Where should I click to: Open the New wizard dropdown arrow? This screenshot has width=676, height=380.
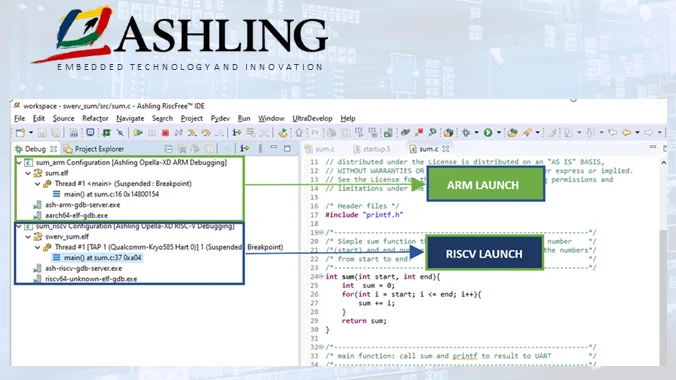[x=31, y=133]
